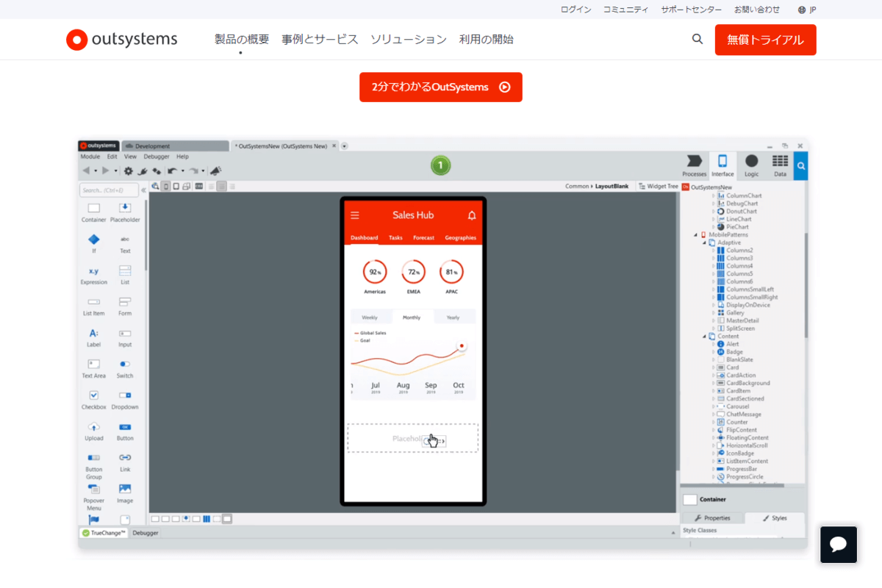Open the Properties tab
This screenshot has width=882, height=588.
712,518
